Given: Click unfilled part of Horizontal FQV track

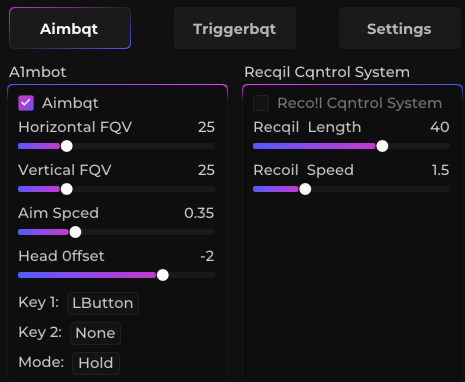Looking at the screenshot, I should point(144,146).
